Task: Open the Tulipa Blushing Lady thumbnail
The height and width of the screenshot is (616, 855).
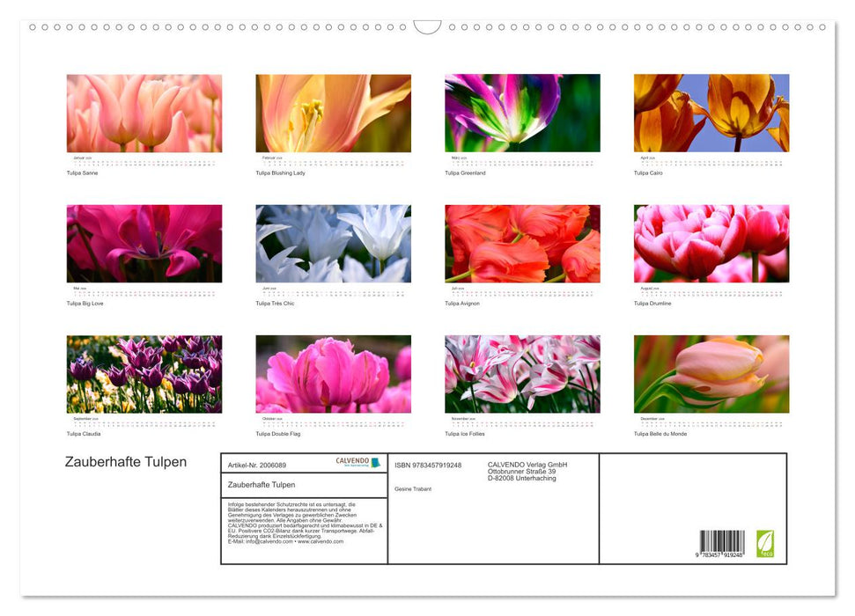Action: (x=333, y=113)
